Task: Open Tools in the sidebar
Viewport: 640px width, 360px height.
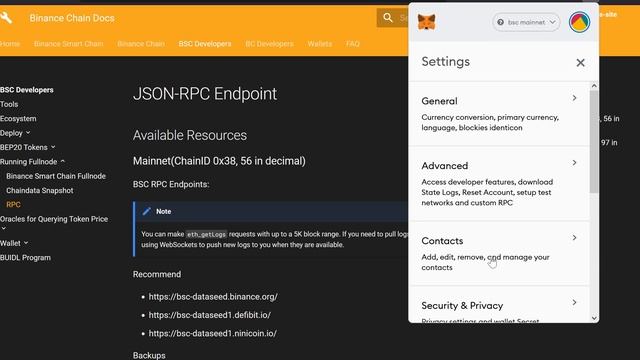Action: 9,104
